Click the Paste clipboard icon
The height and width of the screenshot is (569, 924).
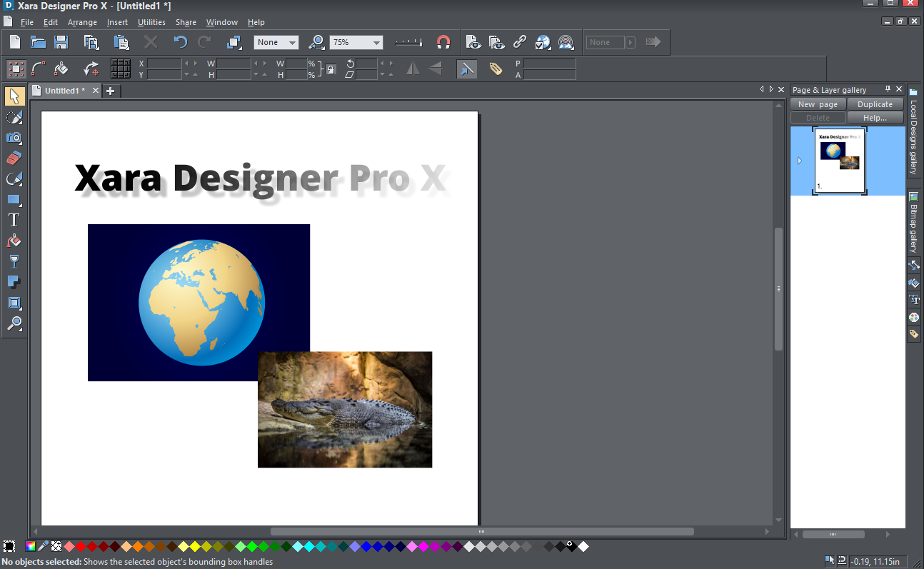(121, 42)
